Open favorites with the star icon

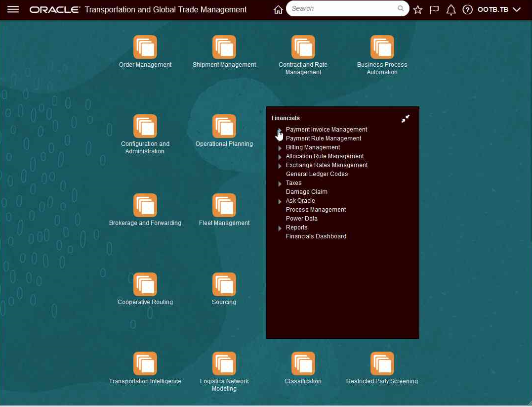[418, 9]
